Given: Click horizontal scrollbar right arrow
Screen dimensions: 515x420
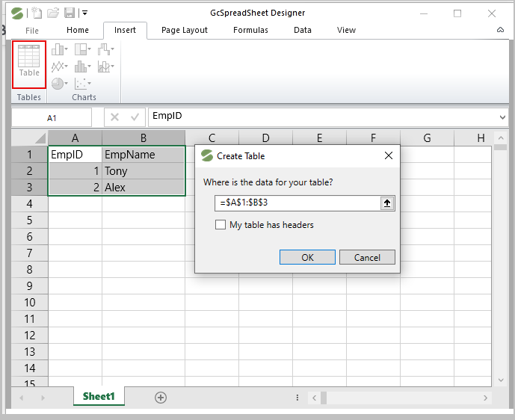Looking at the screenshot, I should (486, 398).
